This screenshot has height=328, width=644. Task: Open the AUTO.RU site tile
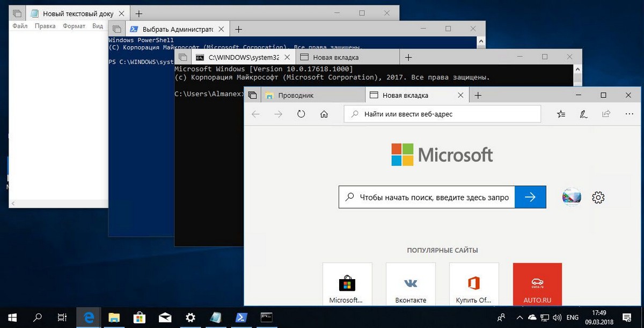pos(537,284)
